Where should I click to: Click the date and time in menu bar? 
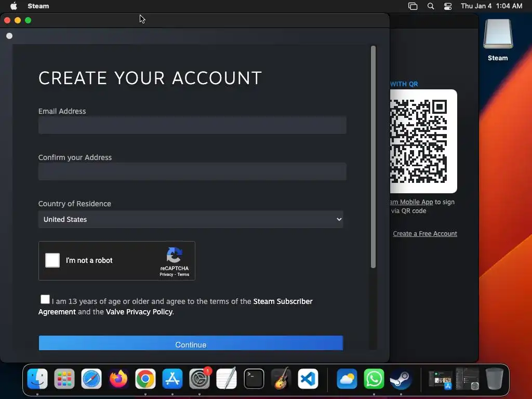click(x=491, y=6)
